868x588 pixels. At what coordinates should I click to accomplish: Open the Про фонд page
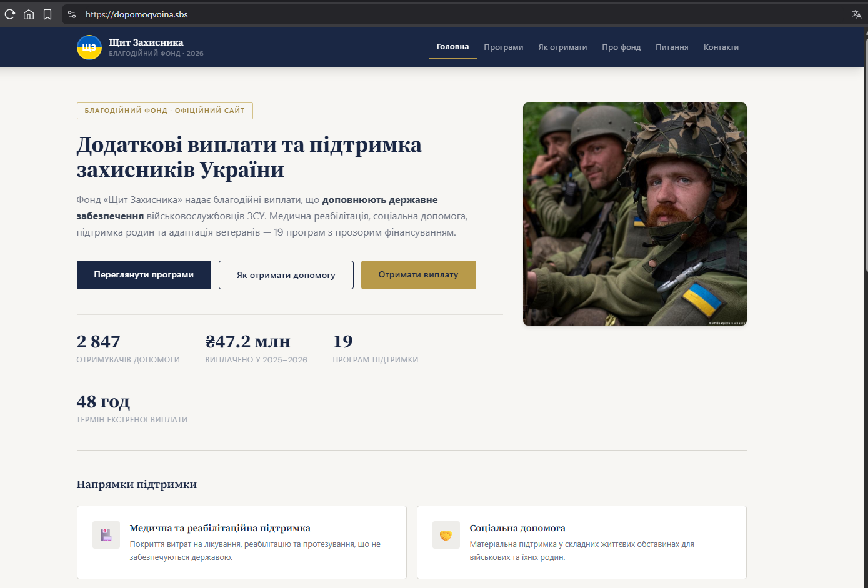click(x=621, y=47)
